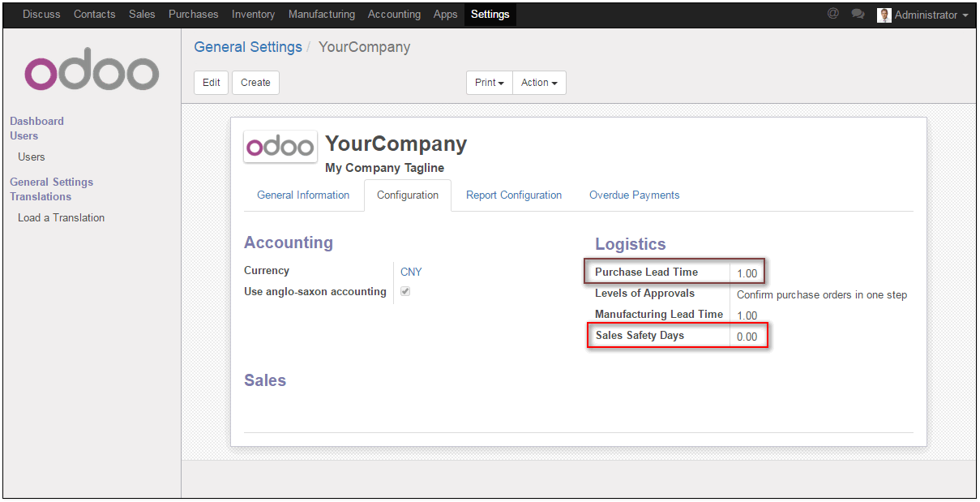Viewport: 980px width, 502px height.
Task: Click the Currency label
Action: [x=267, y=270]
